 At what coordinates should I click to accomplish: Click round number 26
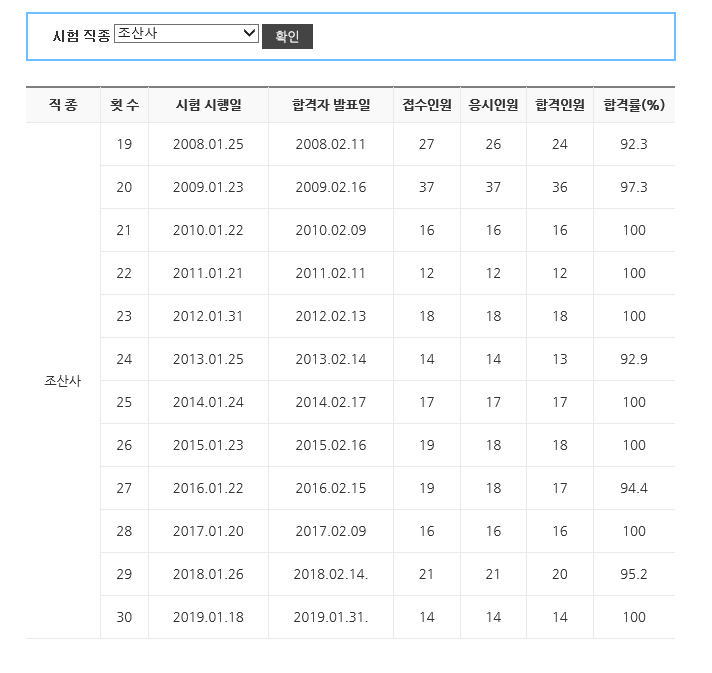coord(124,445)
